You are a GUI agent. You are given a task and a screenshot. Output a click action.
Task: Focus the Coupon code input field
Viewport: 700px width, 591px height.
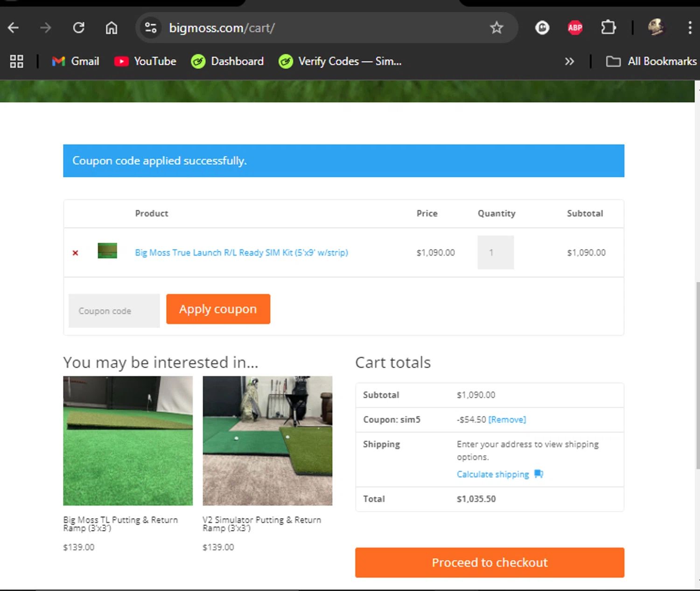tap(114, 311)
